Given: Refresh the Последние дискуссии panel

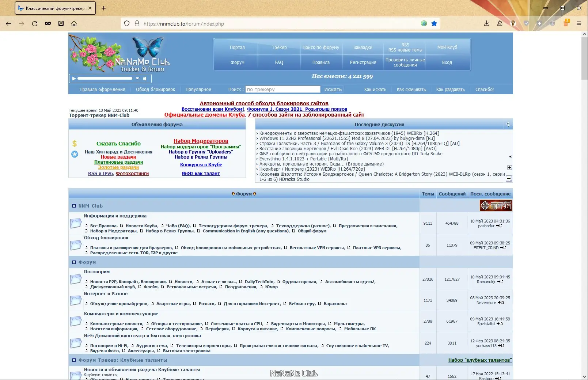Looking at the screenshot, I should pyautogui.click(x=508, y=125).
